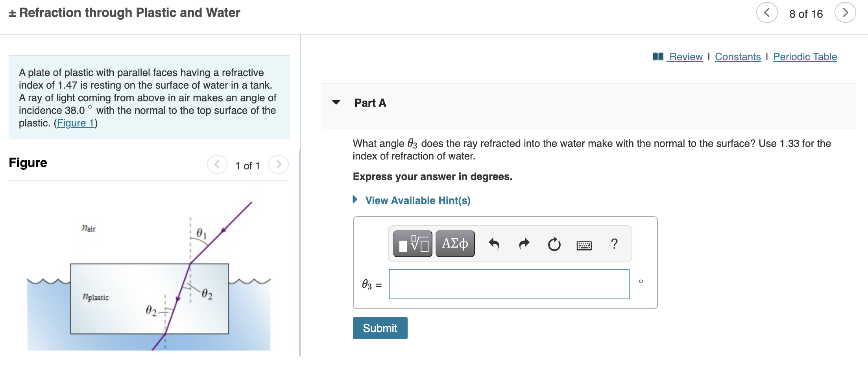Click the question mark help icon
This screenshot has width=868, height=371.
point(614,244)
